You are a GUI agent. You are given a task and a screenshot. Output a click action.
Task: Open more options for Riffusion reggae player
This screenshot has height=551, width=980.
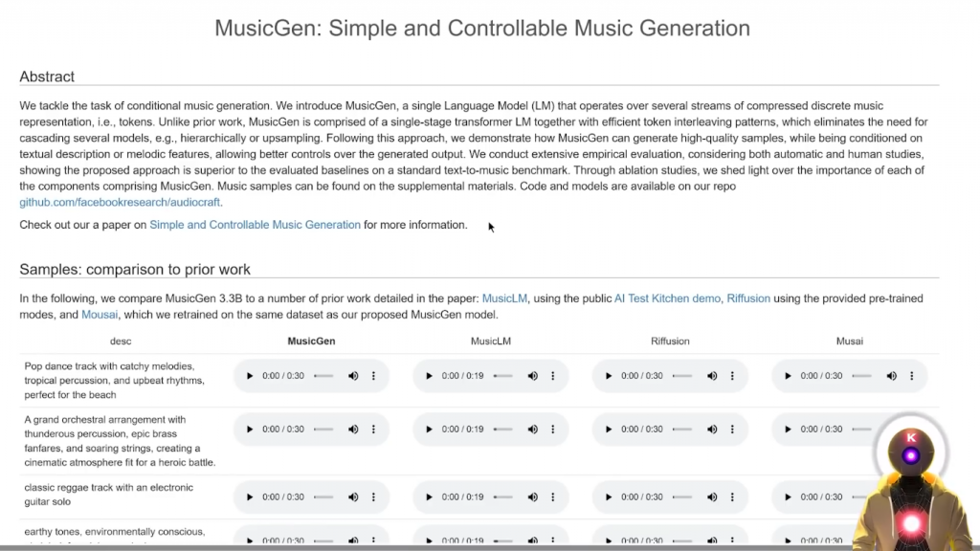click(x=732, y=497)
